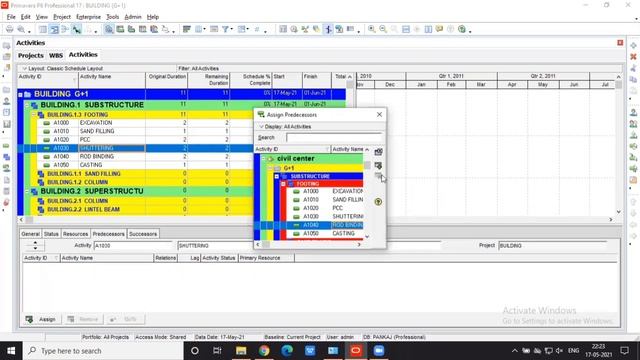The height and width of the screenshot is (360, 640).
Task: Close the Assign Predecessors dialog
Action: (379, 115)
